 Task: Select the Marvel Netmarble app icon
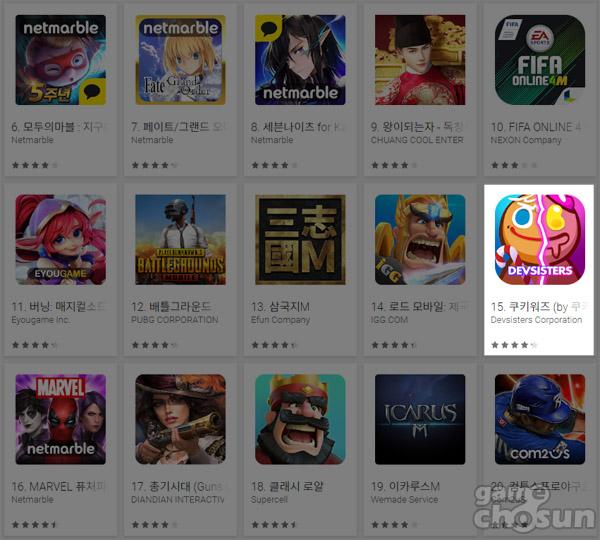[x=60, y=419]
